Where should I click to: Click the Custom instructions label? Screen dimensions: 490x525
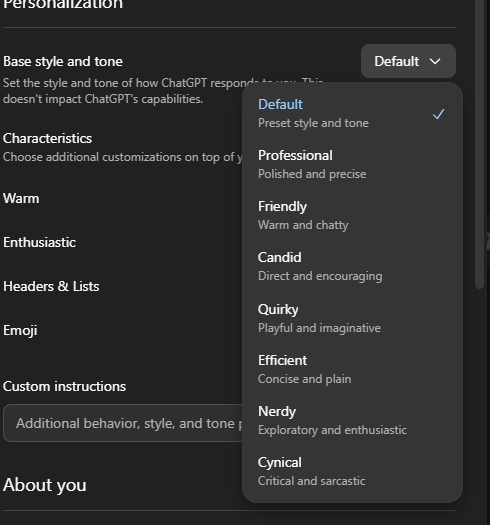[x=65, y=386]
